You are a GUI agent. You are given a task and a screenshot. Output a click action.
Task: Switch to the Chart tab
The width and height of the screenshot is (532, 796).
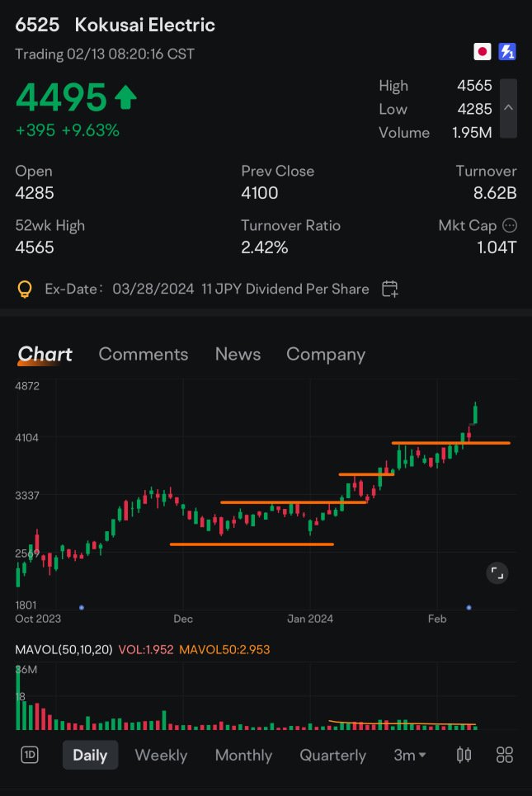45,355
